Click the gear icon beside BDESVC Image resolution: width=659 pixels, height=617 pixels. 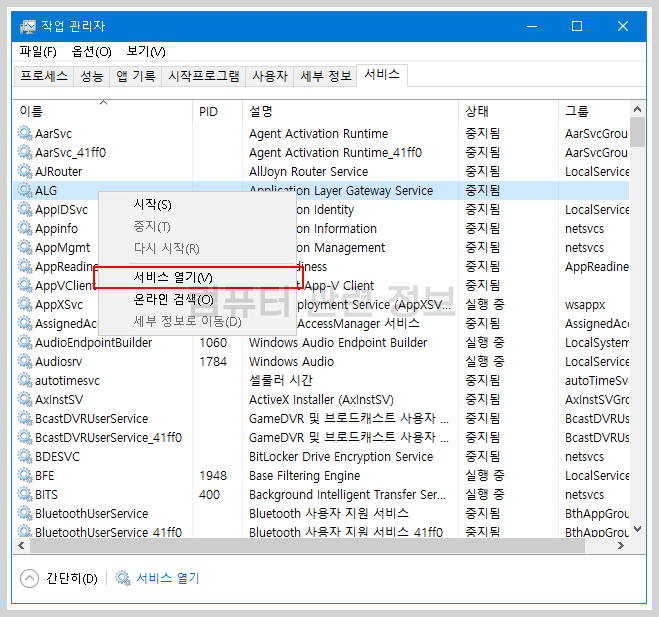(25, 456)
